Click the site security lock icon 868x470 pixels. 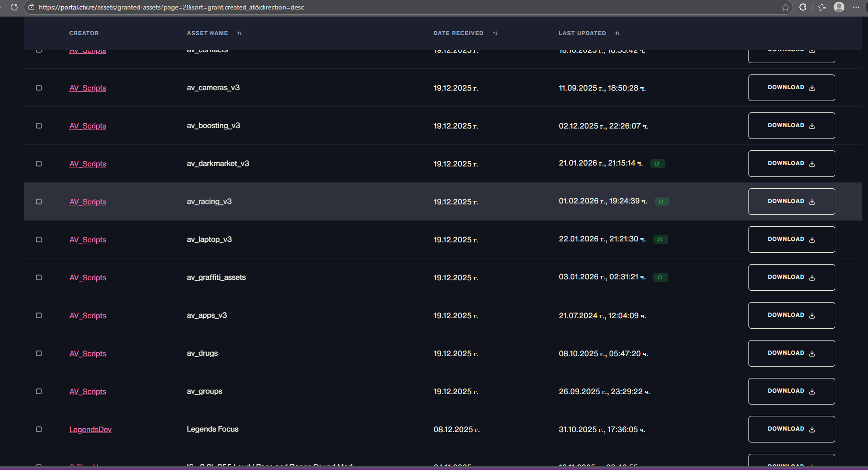[31, 7]
